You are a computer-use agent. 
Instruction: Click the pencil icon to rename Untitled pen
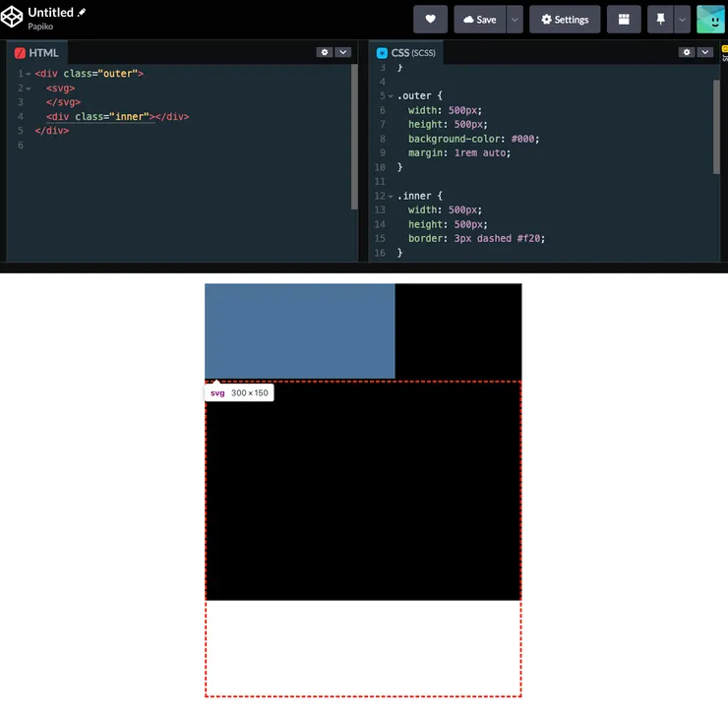(83, 13)
